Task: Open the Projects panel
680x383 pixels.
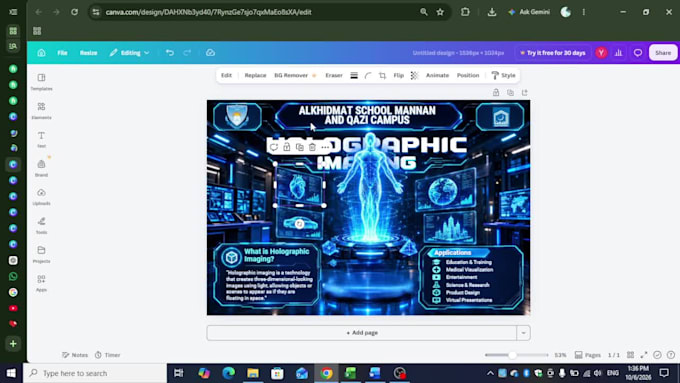Action: click(41, 254)
